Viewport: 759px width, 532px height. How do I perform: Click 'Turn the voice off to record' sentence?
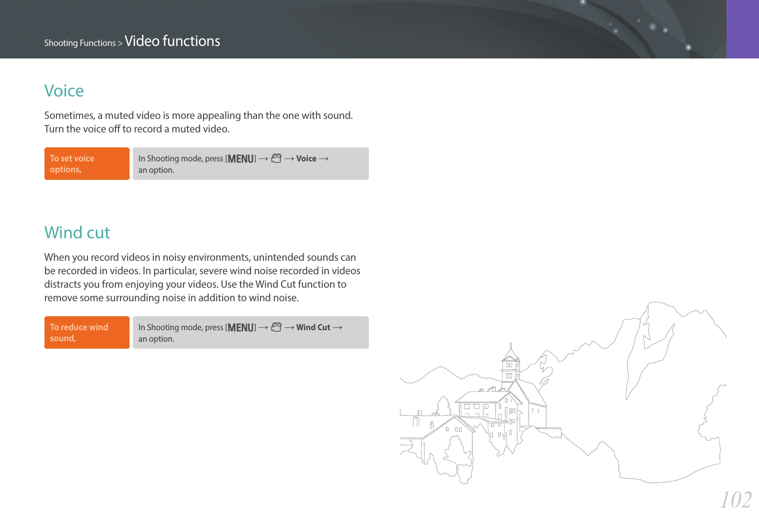pyautogui.click(x=137, y=129)
